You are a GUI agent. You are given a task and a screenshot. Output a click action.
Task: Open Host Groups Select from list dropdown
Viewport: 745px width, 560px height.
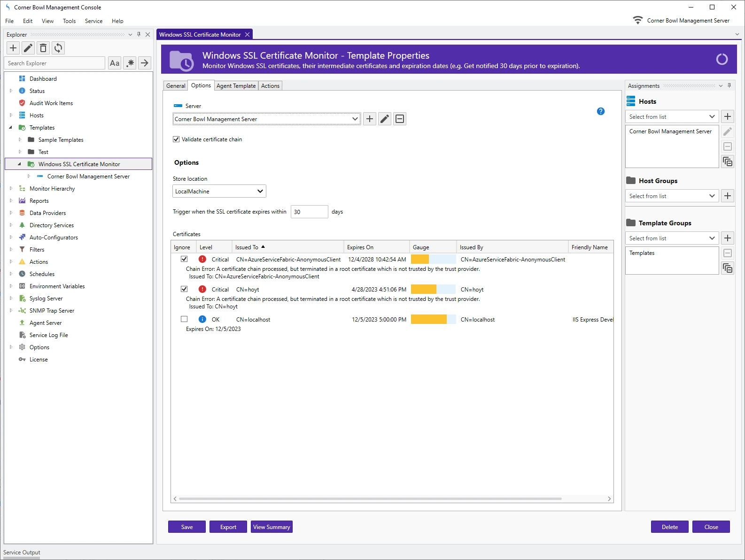[x=671, y=196]
